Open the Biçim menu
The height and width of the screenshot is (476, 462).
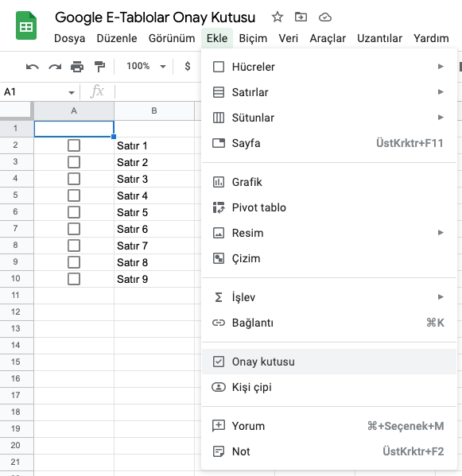pos(253,39)
